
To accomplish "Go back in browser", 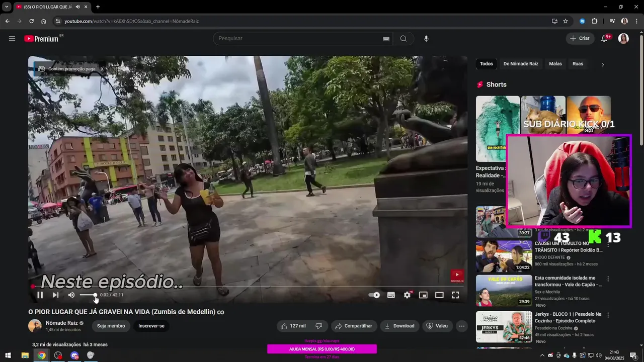I will pos(7,21).
